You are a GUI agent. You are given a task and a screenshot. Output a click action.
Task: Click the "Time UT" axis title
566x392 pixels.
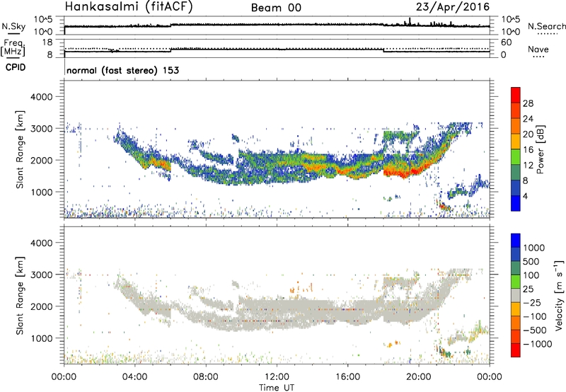277,388
